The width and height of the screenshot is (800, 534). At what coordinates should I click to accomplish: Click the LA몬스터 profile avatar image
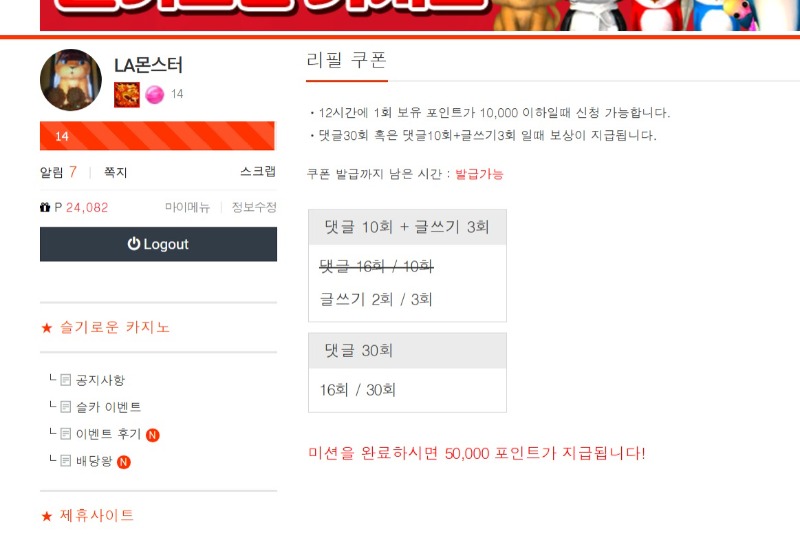tap(71, 80)
